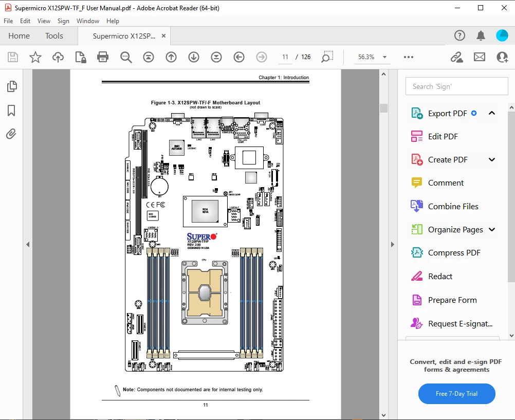This screenshot has width=515, height=420.
Task: Open the find text magnifier tool
Action: click(126, 57)
